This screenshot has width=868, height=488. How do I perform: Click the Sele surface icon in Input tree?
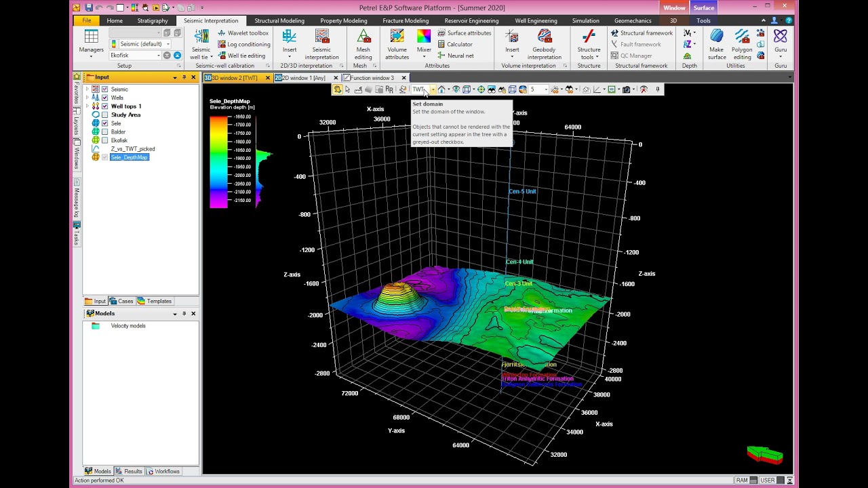click(x=96, y=123)
